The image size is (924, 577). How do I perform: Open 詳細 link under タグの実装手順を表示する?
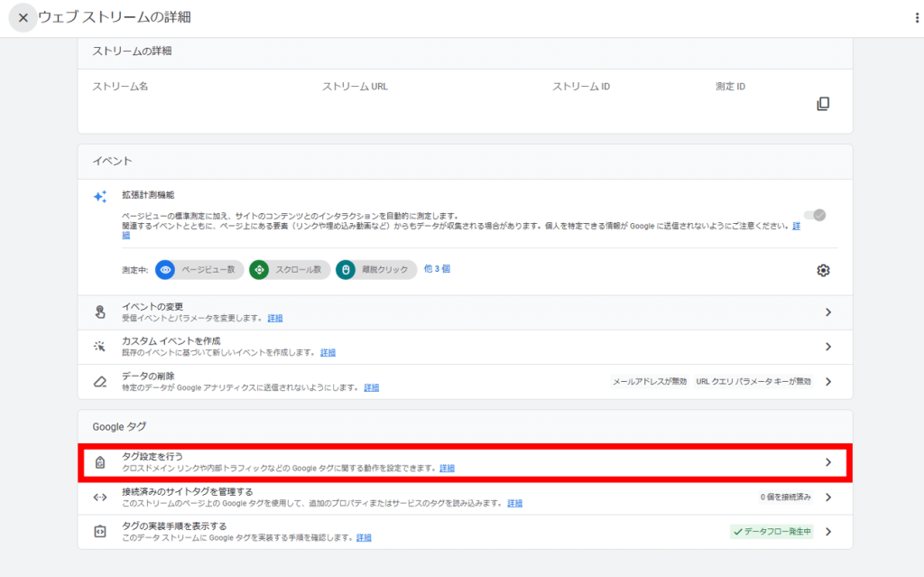pyautogui.click(x=365, y=538)
